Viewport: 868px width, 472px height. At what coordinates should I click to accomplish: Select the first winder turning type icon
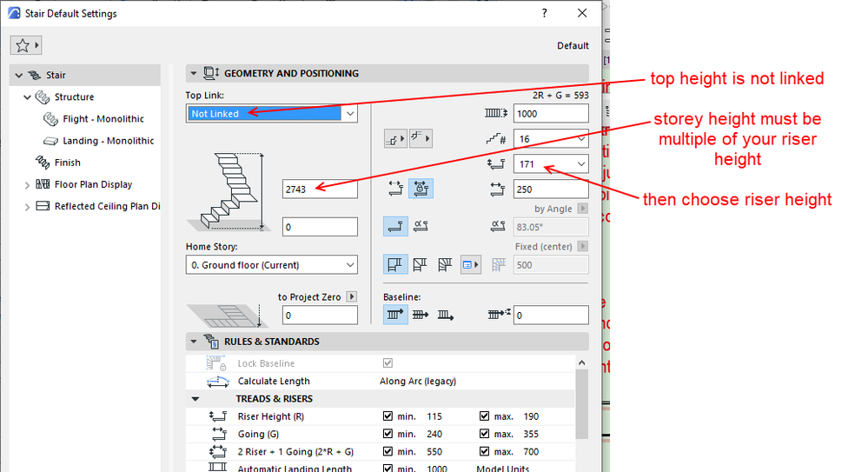click(395, 264)
